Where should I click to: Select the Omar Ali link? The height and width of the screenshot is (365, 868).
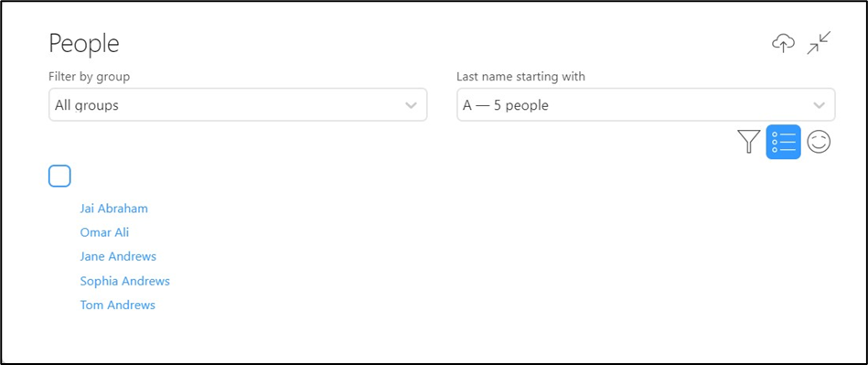pyautogui.click(x=104, y=232)
